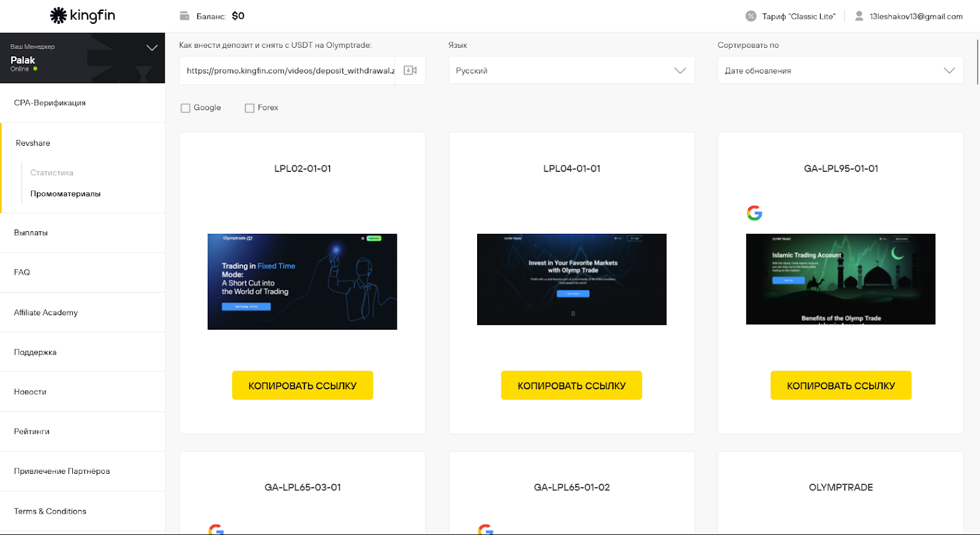Open Поддержка in sidebar
This screenshot has width=980, height=535.
83,352
